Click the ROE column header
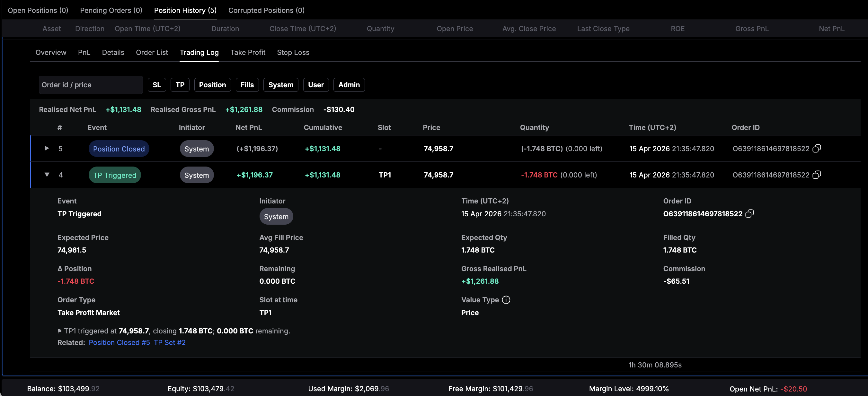This screenshot has width=868, height=396. pos(677,29)
